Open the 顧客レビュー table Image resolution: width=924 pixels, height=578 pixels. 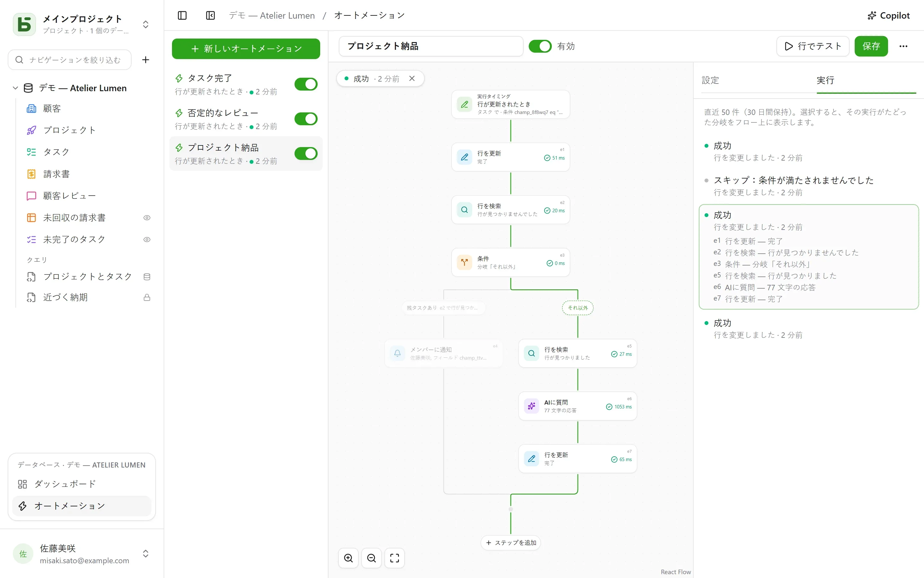point(69,196)
